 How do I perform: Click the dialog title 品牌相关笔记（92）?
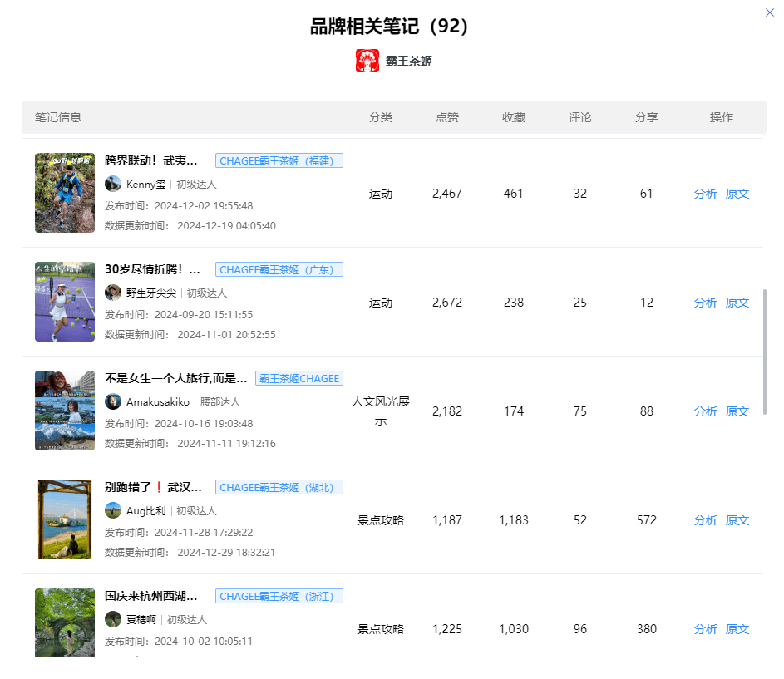[x=389, y=26]
